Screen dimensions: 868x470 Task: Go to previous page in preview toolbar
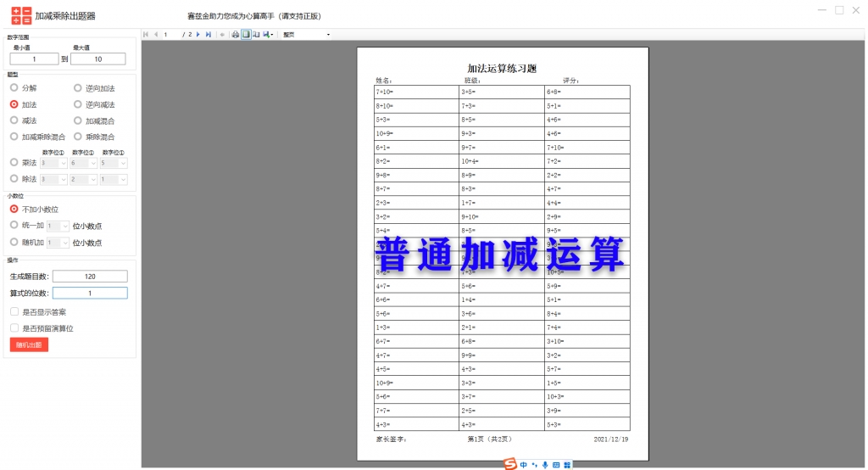pyautogui.click(x=156, y=35)
